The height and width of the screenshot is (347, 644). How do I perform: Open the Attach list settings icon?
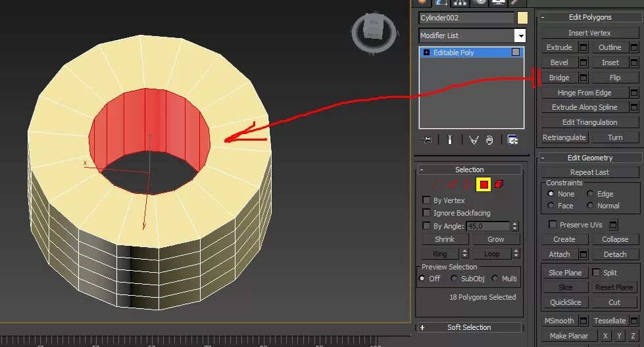pyautogui.click(x=583, y=254)
